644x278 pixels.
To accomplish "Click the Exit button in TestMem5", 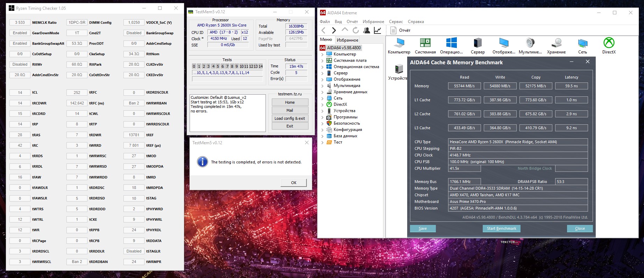I will coord(290,126).
